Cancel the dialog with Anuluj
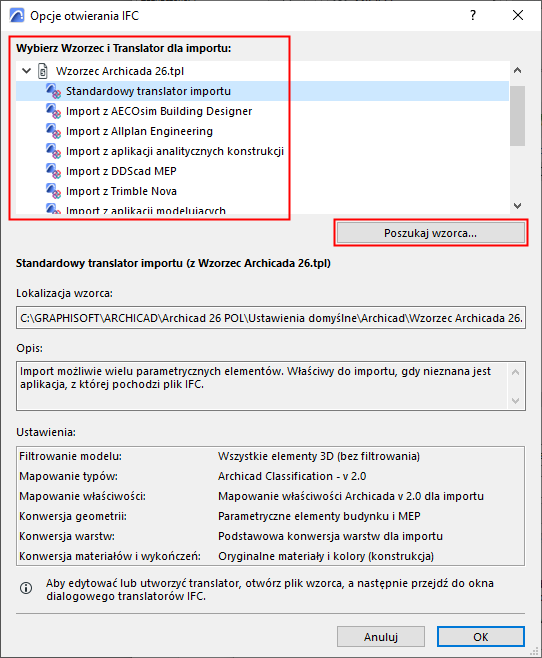 click(381, 637)
